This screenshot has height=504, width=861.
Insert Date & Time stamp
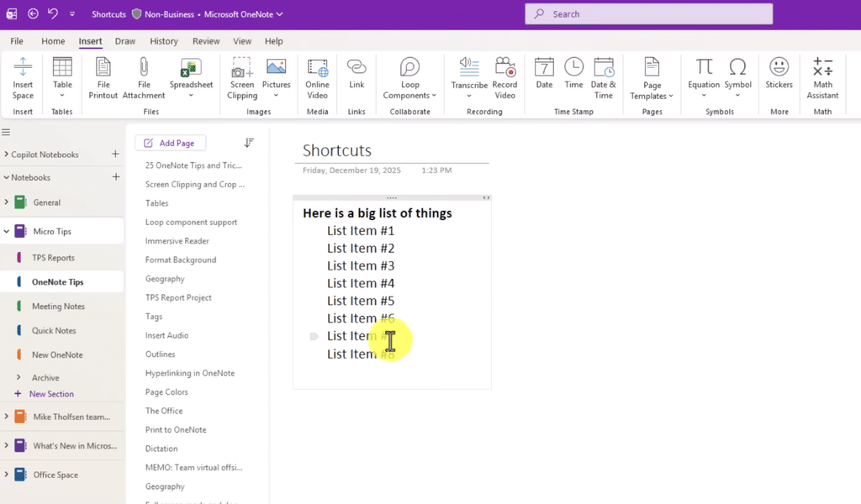(604, 78)
